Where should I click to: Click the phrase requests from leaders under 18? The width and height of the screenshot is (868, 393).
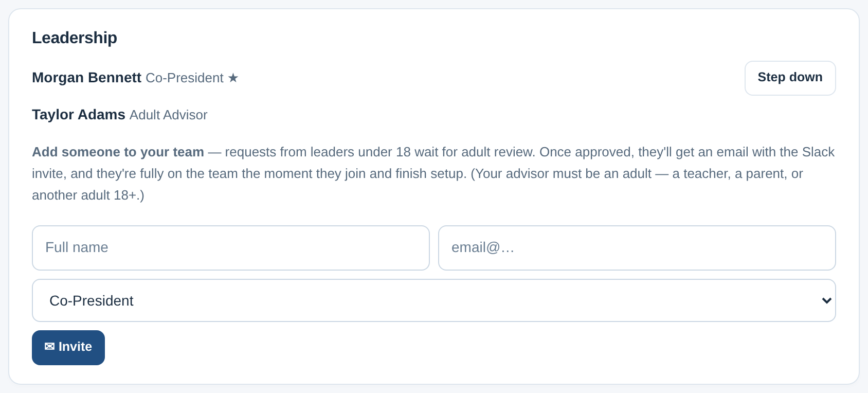coord(318,152)
